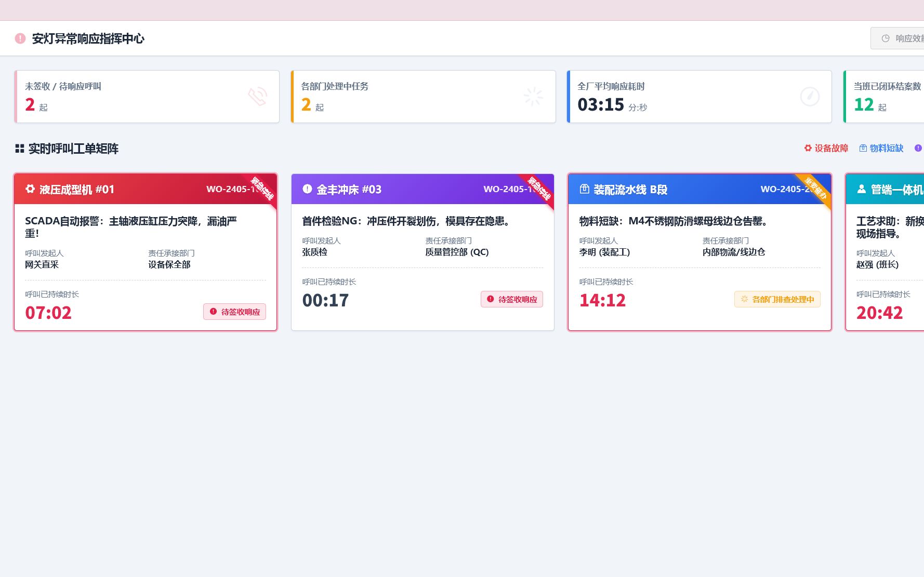Click the 03:15 average response time
Screen dimensions: 924x577
pyautogui.click(x=601, y=105)
